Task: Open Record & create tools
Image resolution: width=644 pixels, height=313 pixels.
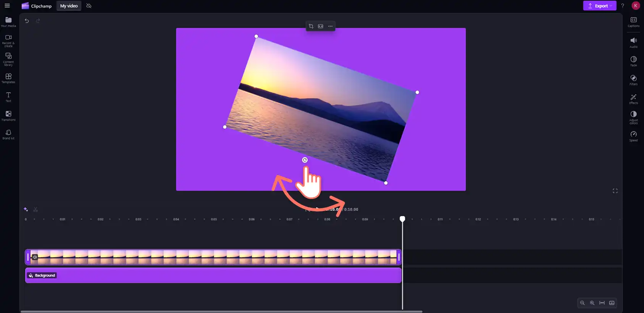Action: click(x=8, y=40)
